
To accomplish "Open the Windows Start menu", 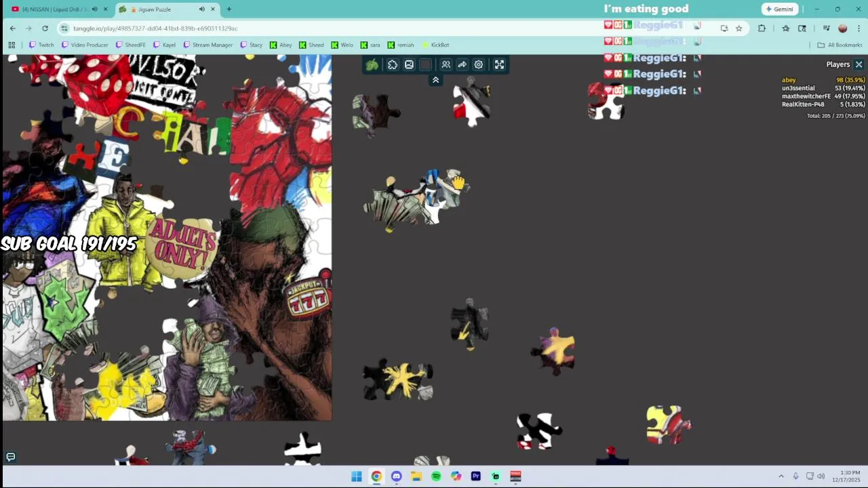I will click(x=357, y=476).
